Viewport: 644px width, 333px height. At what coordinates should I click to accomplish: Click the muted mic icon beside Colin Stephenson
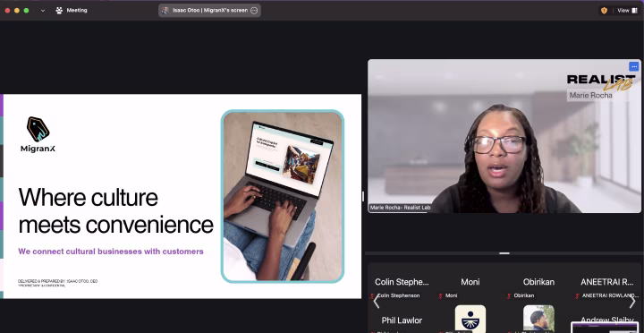pos(372,295)
